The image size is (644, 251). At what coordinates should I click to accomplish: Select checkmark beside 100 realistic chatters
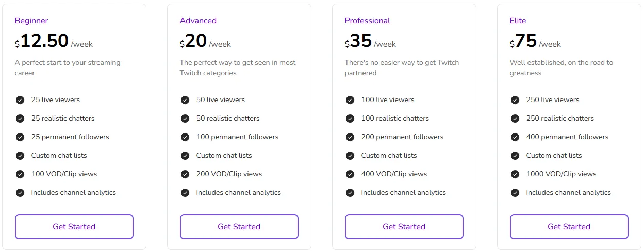point(350,119)
